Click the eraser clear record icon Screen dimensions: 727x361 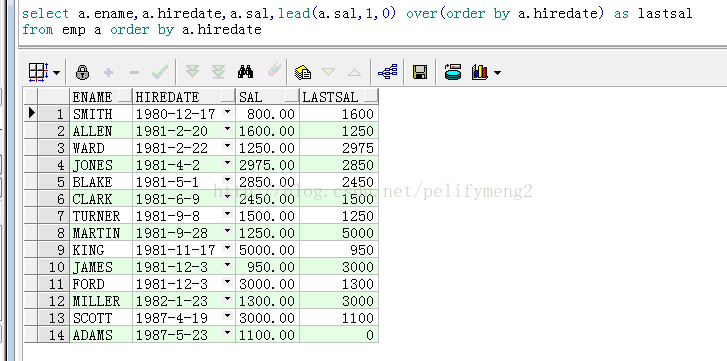click(x=274, y=70)
